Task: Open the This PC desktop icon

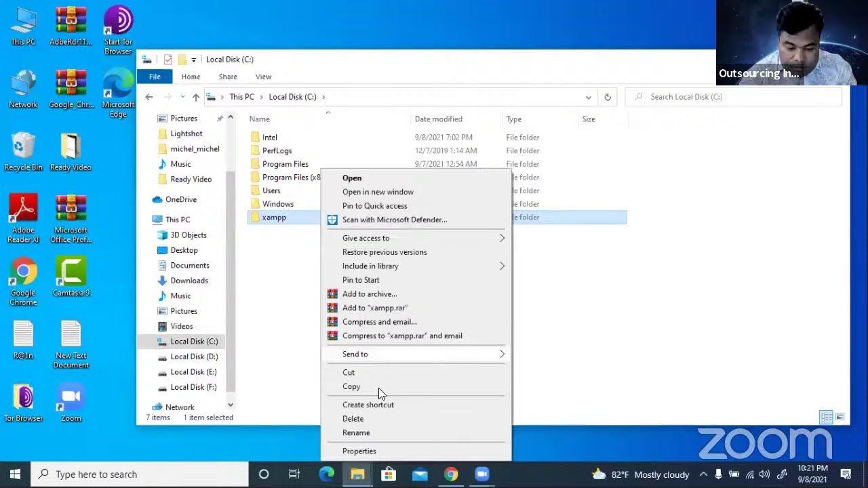Action: coord(23,26)
